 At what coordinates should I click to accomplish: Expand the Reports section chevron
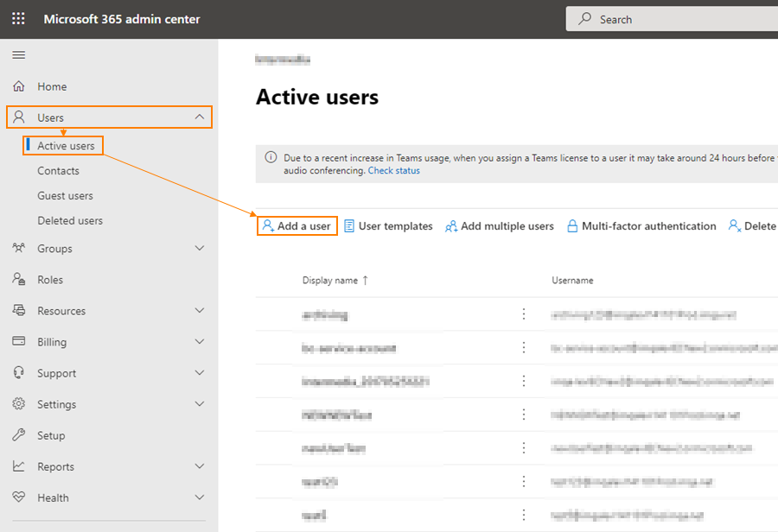pos(200,466)
